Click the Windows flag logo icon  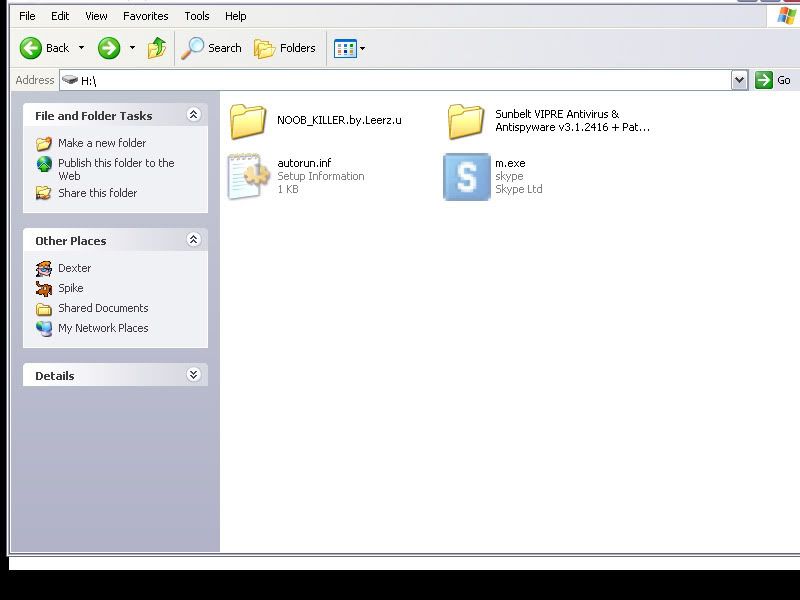click(786, 16)
